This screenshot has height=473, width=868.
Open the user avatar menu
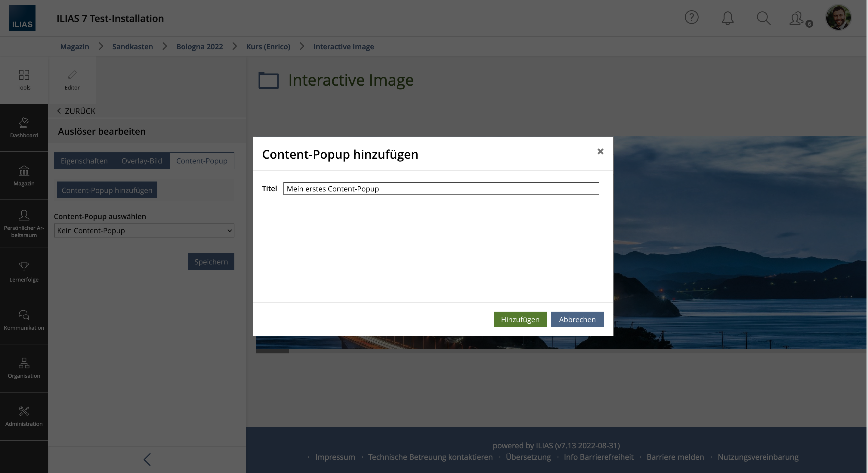838,17
